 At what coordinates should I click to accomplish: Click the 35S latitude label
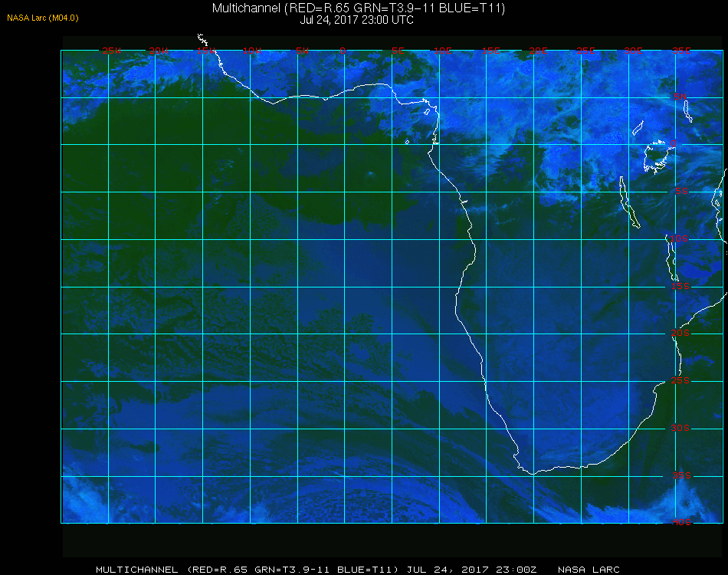[681, 475]
